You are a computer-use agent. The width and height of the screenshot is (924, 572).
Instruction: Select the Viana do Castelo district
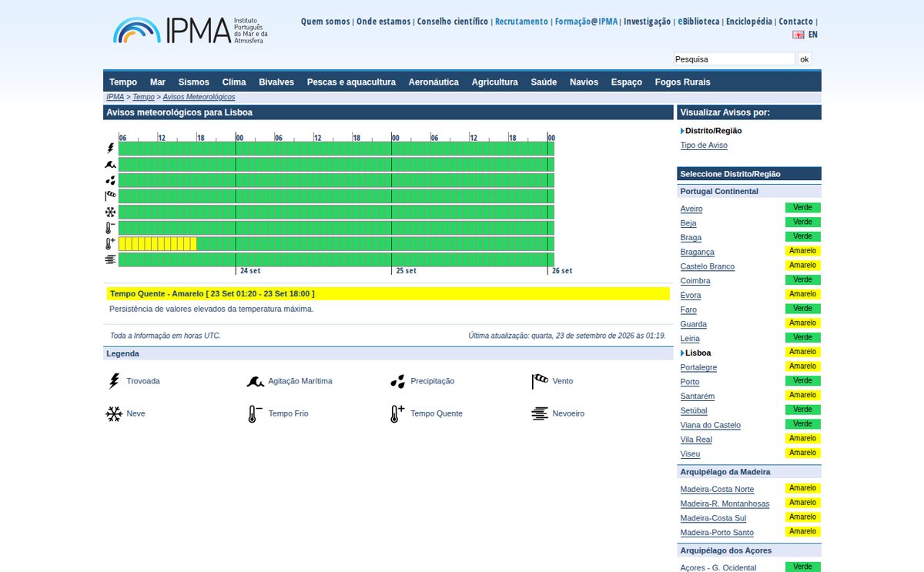click(x=711, y=425)
